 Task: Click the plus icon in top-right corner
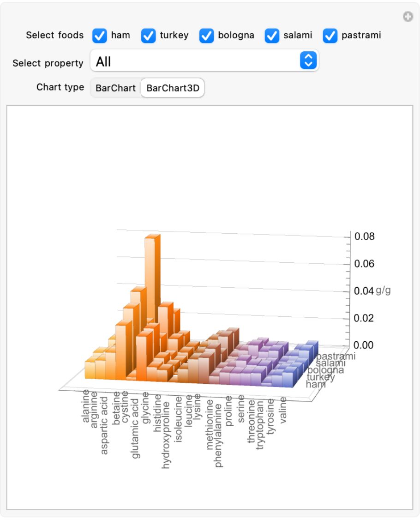408,17
